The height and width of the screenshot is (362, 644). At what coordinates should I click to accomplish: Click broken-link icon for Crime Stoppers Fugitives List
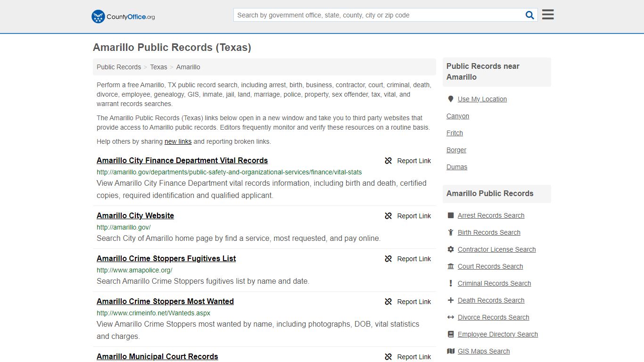coord(388,259)
